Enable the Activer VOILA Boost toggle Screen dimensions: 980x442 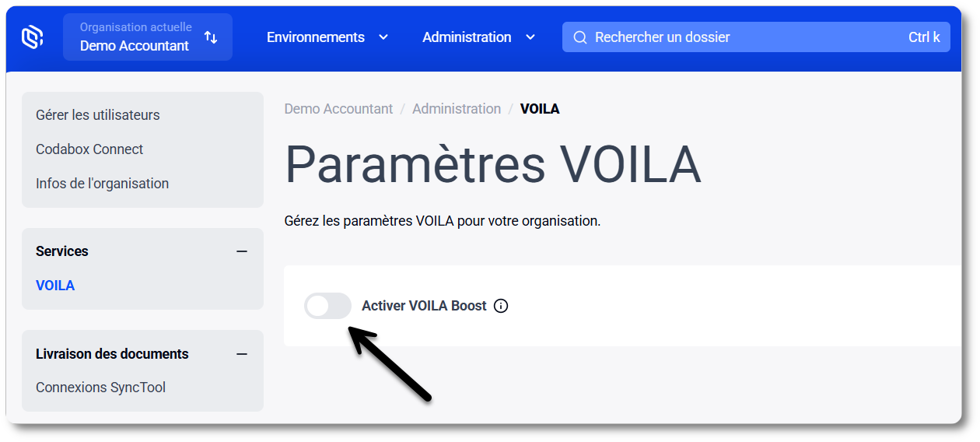click(327, 306)
